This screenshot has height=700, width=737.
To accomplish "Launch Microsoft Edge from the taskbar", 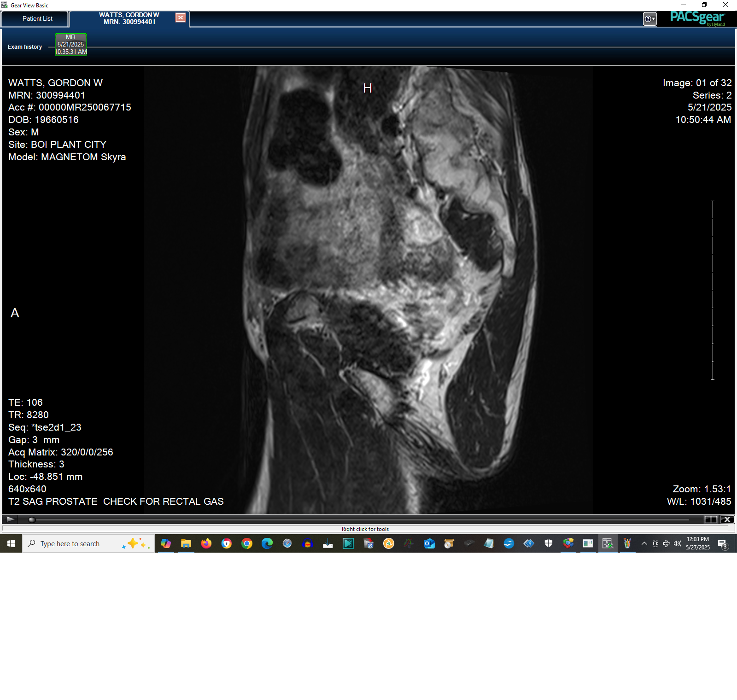I will [267, 543].
